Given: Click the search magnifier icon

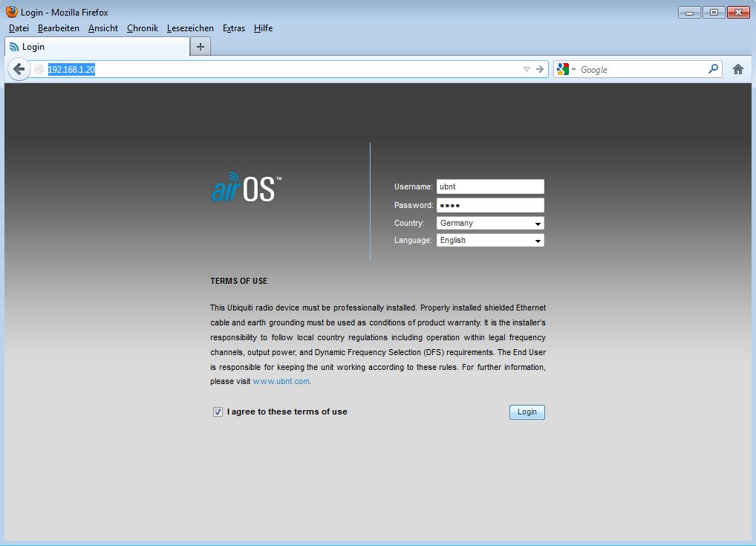Looking at the screenshot, I should 713,69.
